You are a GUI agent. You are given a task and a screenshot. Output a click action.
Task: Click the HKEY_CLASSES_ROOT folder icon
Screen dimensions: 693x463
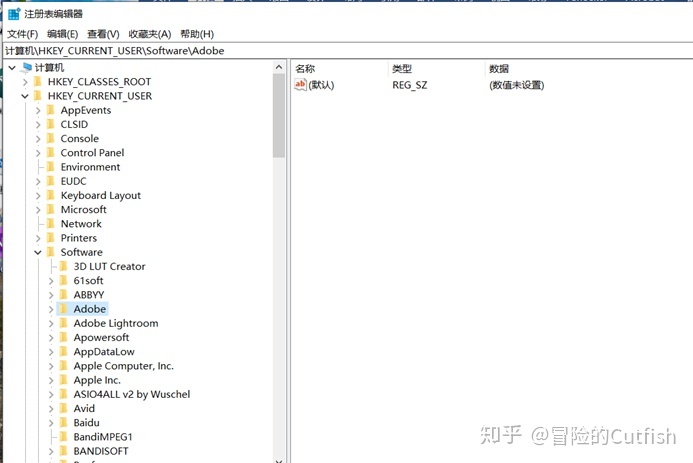(x=38, y=82)
